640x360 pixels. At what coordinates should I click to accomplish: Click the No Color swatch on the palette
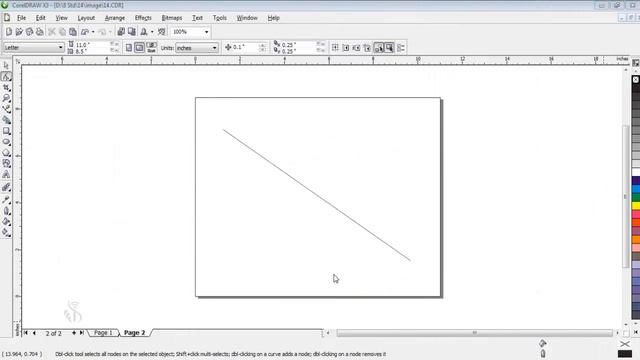(636, 80)
